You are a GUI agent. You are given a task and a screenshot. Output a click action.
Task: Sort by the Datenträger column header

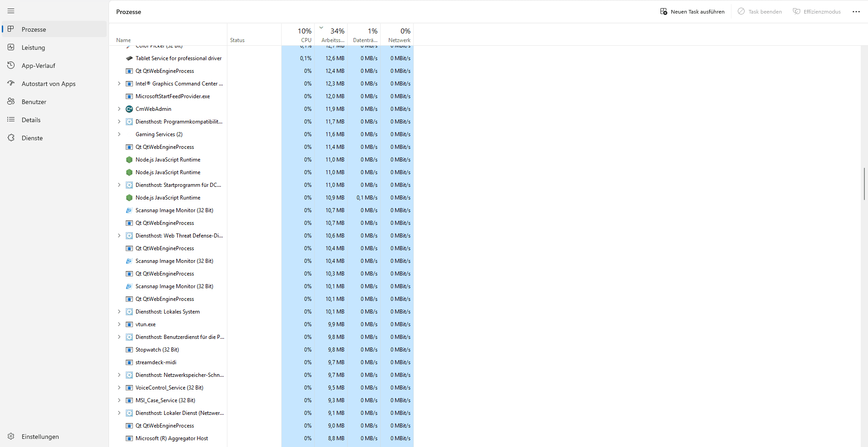tap(364, 34)
